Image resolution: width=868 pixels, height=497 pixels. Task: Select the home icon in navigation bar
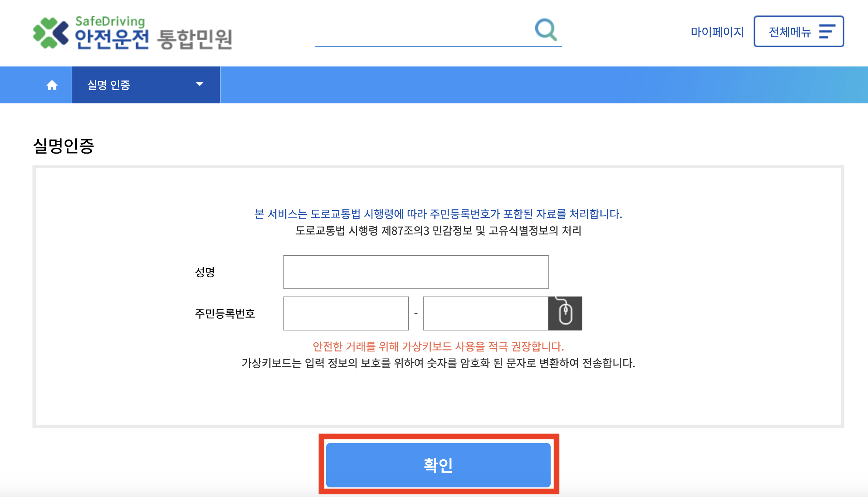[x=52, y=85]
